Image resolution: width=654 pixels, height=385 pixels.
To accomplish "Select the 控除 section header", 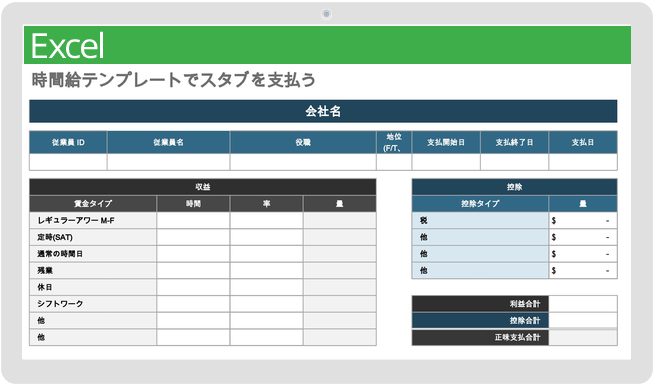I will [514, 187].
